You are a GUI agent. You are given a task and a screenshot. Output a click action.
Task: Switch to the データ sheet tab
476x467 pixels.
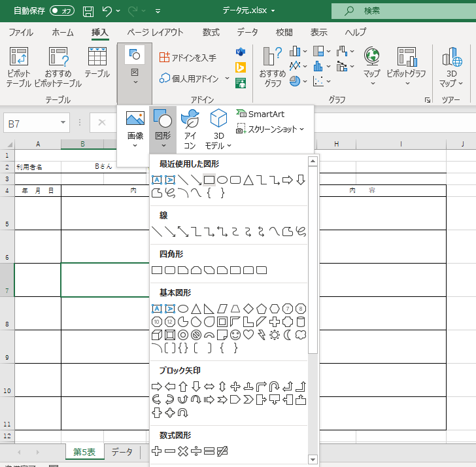pyautogui.click(x=122, y=452)
